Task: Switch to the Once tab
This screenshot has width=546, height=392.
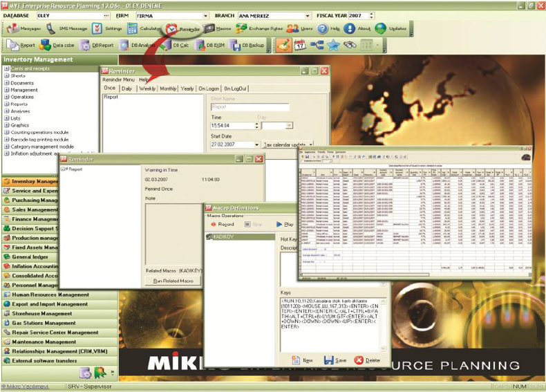Action: click(110, 88)
